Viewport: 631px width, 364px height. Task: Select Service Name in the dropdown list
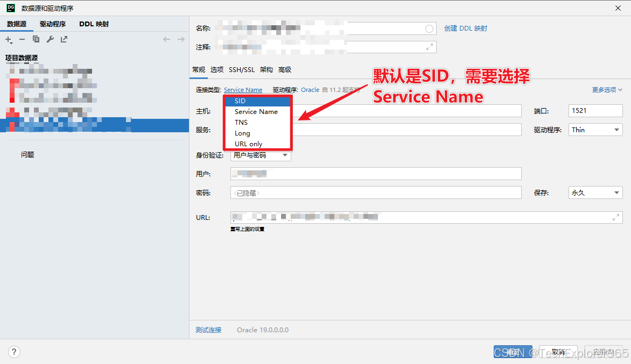(256, 111)
